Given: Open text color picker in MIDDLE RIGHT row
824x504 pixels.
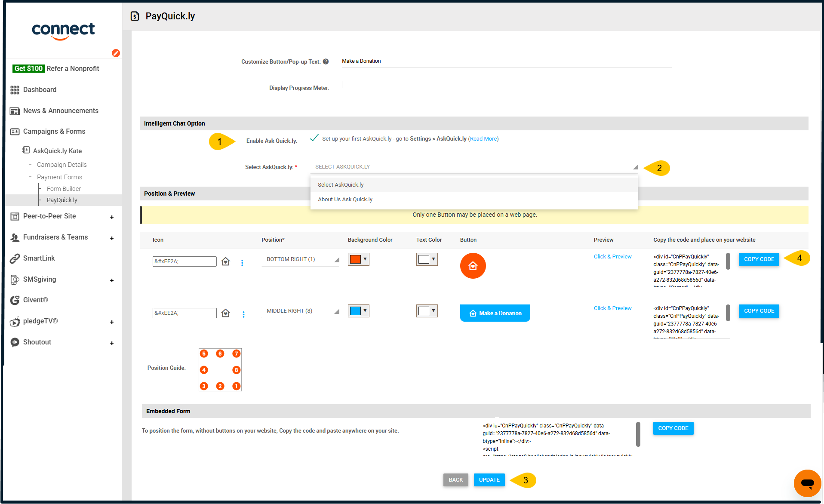Looking at the screenshot, I should [427, 311].
